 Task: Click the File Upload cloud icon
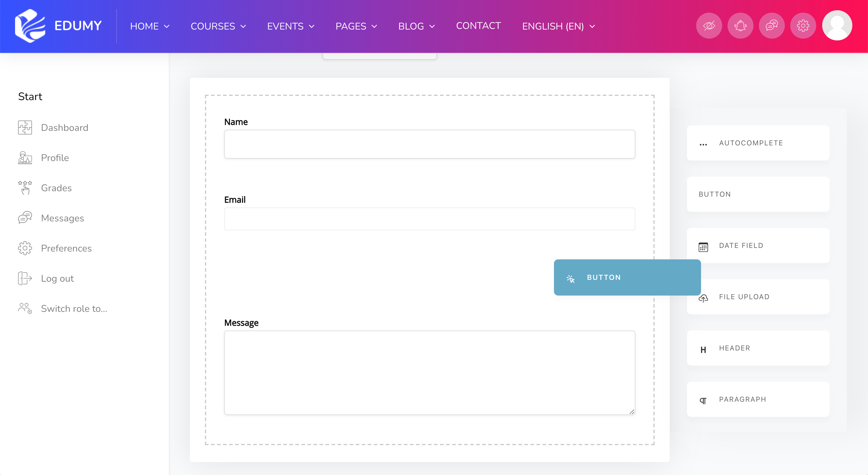pos(703,298)
